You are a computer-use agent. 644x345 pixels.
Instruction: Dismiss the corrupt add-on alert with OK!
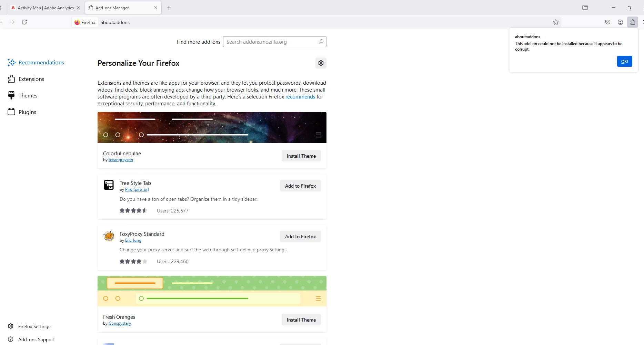624,61
